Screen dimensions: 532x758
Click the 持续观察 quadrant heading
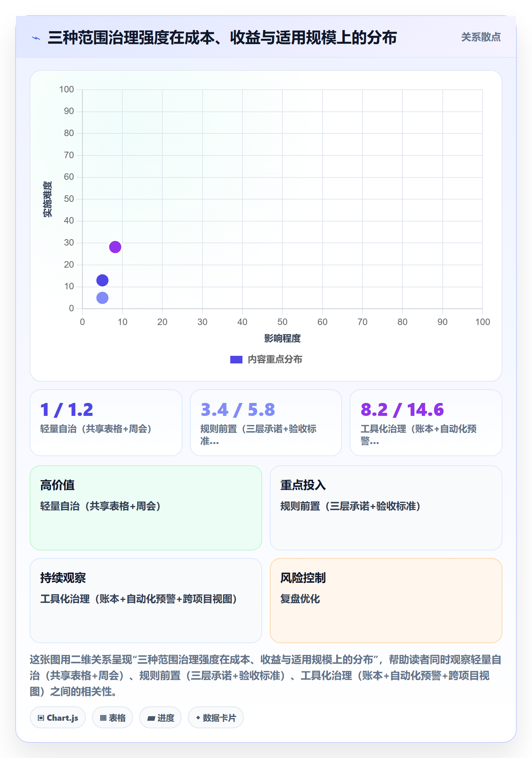point(63,578)
